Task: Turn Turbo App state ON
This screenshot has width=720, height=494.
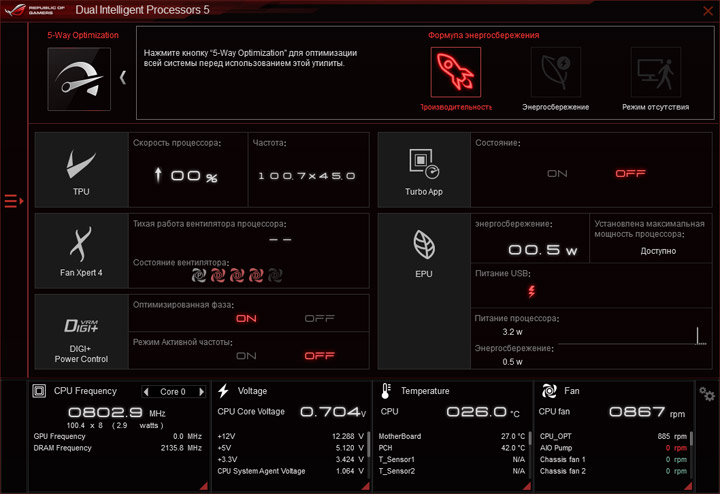Action: [x=557, y=174]
